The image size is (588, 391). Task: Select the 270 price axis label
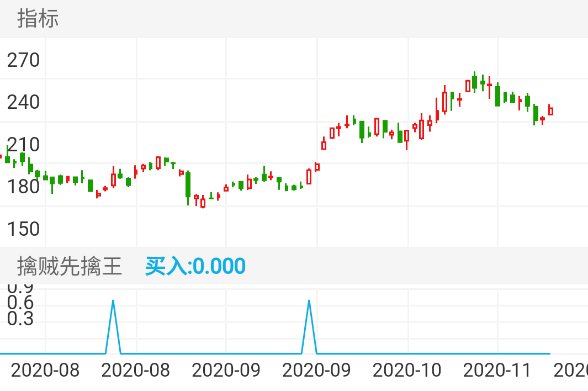(24, 60)
